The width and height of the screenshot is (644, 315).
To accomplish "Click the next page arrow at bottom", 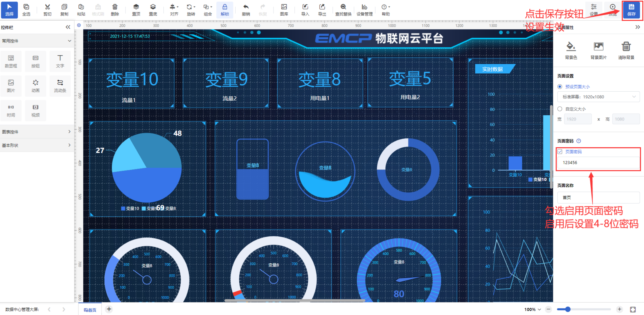I will (x=64, y=309).
